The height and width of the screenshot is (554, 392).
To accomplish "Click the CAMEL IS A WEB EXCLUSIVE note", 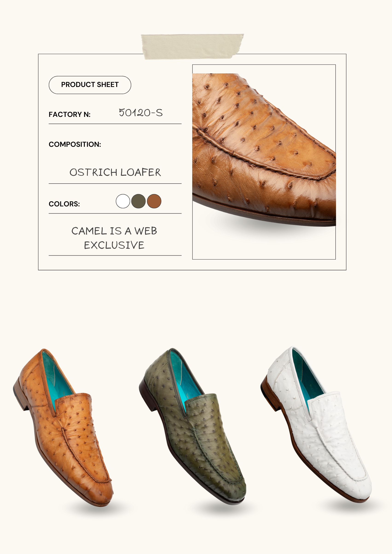I will [114, 238].
